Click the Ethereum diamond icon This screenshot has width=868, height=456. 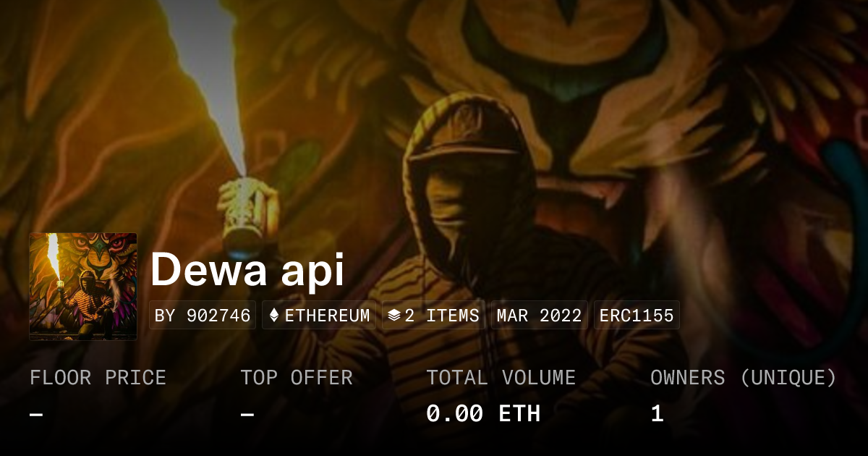pyautogui.click(x=274, y=316)
